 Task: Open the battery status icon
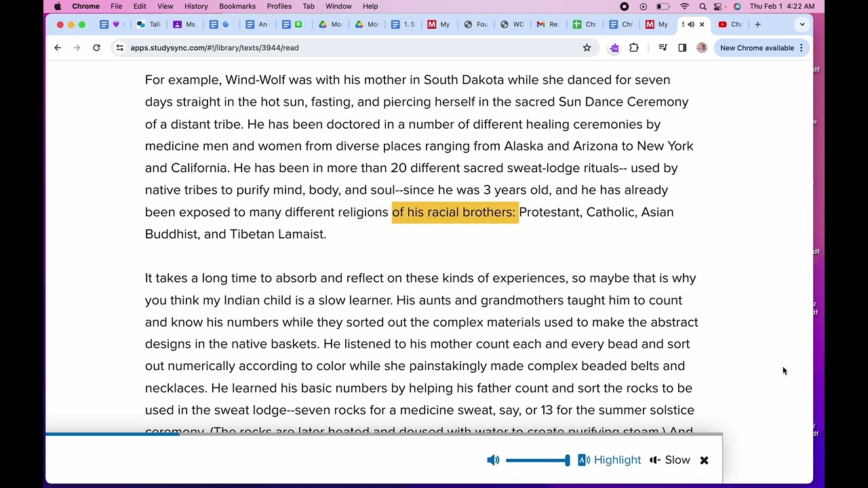(664, 6)
